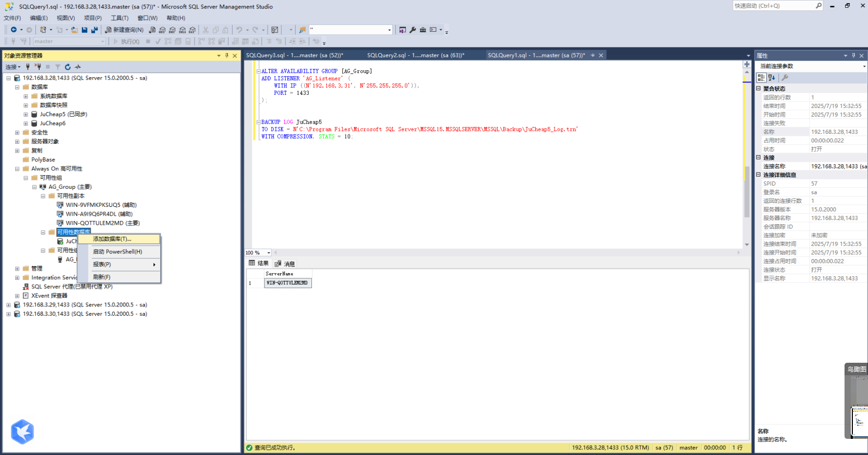Select Add Database (添加数据库) context menu item
Viewport: 868px width, 455px height.
(119, 239)
